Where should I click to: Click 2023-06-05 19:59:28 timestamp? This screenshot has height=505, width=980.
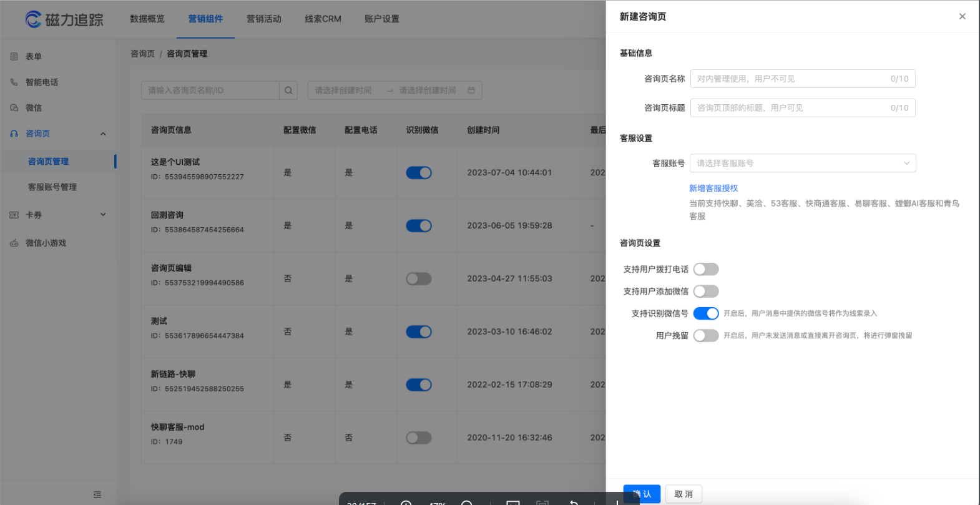[x=509, y=225]
